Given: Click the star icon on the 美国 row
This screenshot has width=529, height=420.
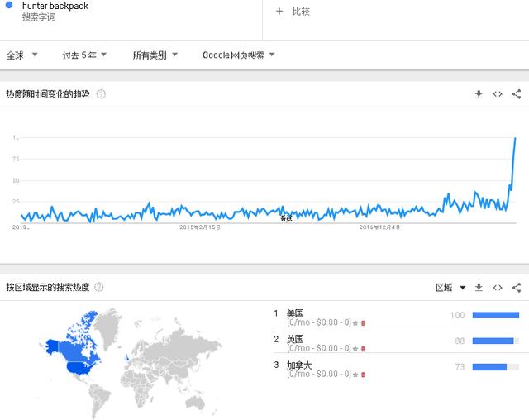Looking at the screenshot, I should (x=355, y=323).
